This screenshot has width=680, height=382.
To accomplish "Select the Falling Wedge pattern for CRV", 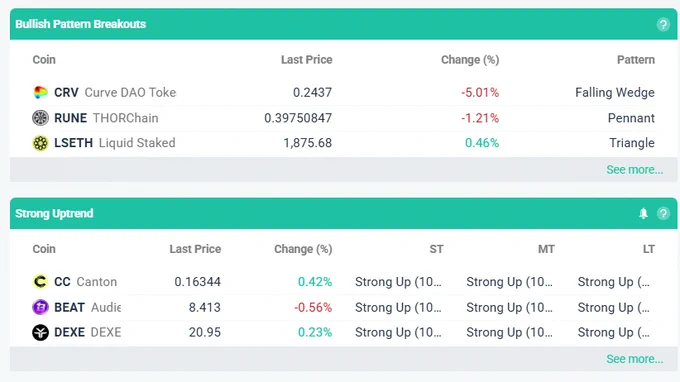I will pos(615,92).
